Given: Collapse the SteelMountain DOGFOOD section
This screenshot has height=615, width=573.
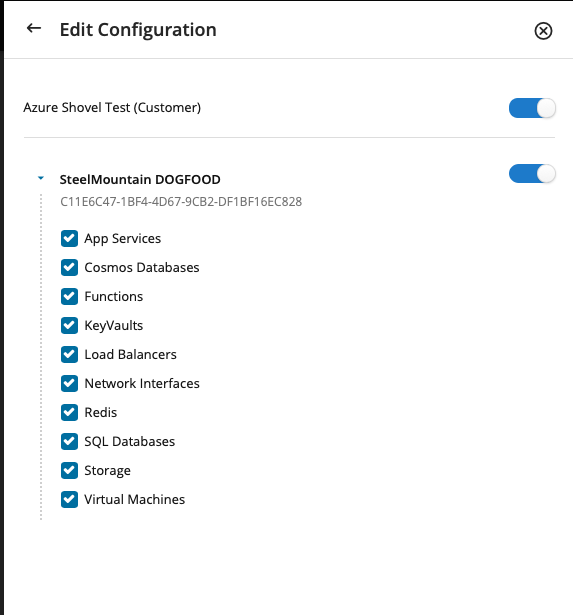Looking at the screenshot, I should [41, 178].
